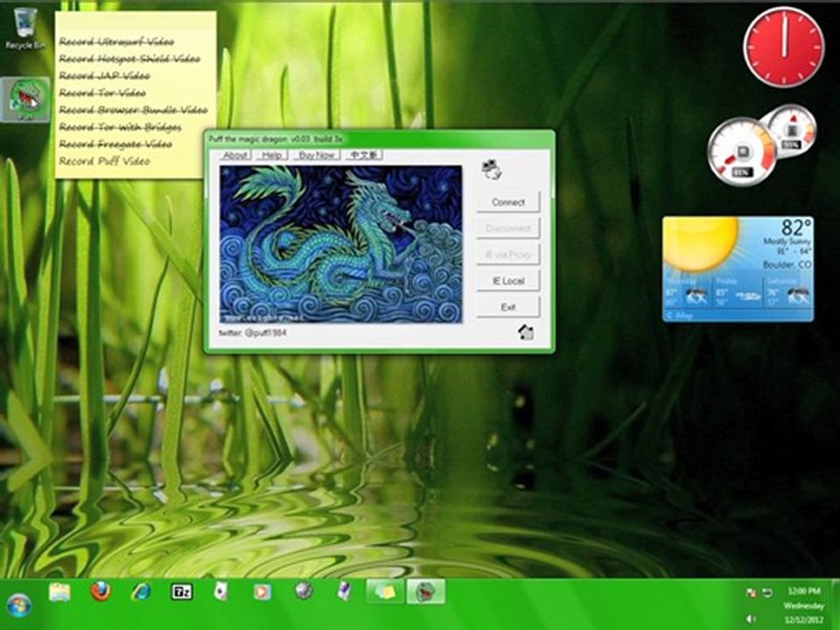This screenshot has height=630, width=840.
Task: Click the Exit button in Puff
Action: point(507,307)
